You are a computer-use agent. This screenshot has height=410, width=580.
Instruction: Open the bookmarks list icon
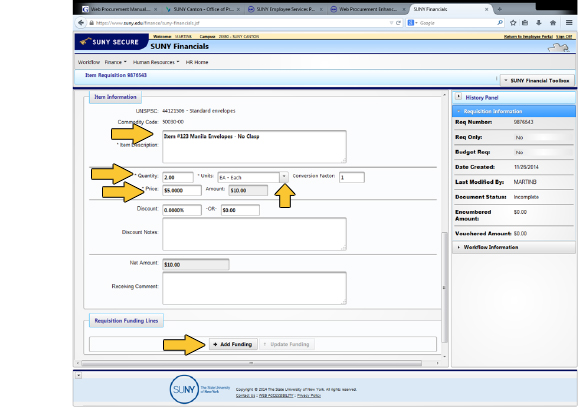pyautogui.click(x=525, y=23)
